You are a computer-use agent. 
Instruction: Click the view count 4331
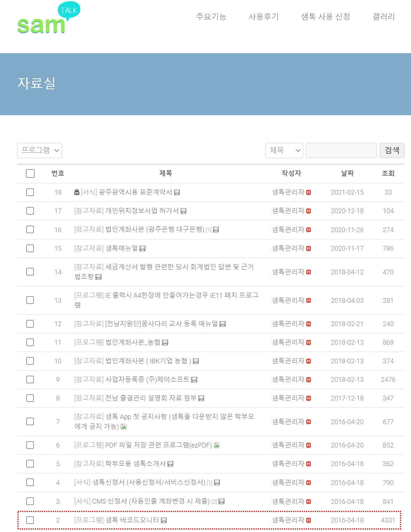388,520
